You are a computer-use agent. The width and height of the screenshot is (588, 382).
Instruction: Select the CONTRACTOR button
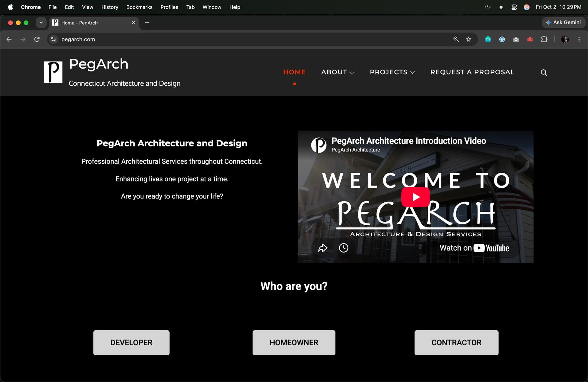coord(456,343)
